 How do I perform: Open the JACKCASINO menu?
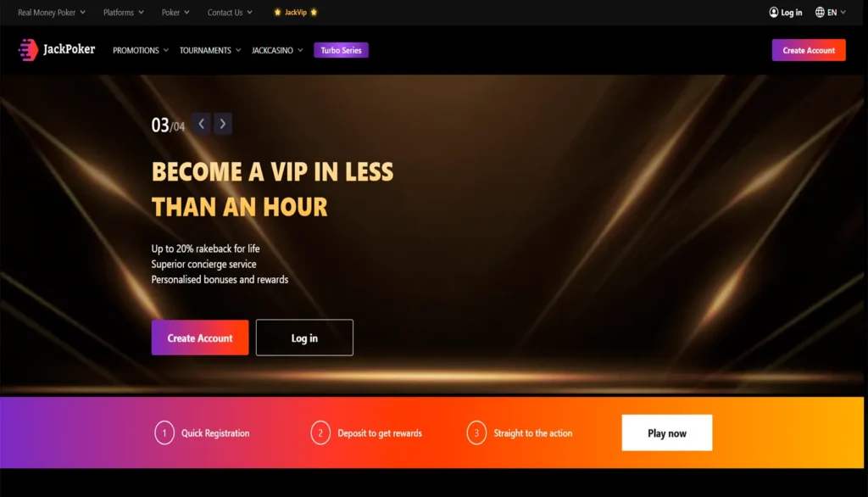pos(277,50)
